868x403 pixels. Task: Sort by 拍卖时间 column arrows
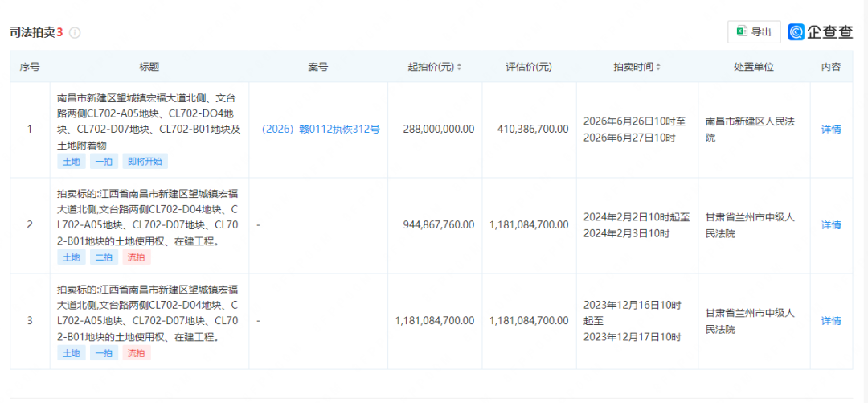(x=657, y=67)
